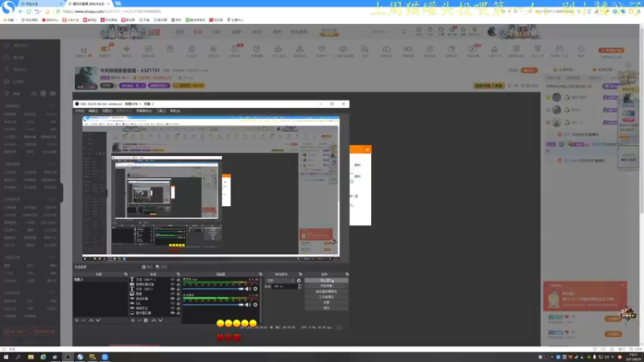Viewport: 644px width, 362px height.
Task: Click the gear icon beside the transition dropdown
Action: point(299,281)
